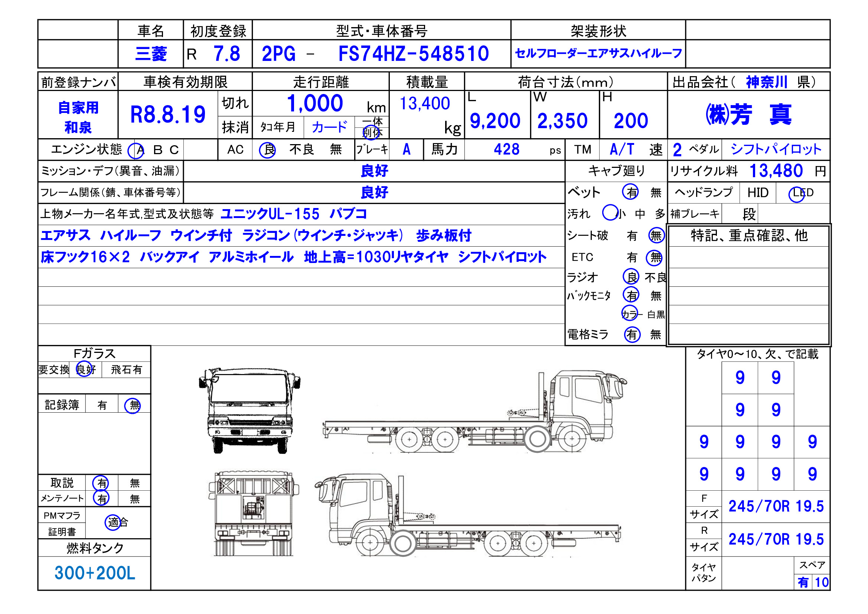The image size is (868, 614).
Task: Click the fuel tank value 300+200L
Action: point(95,573)
